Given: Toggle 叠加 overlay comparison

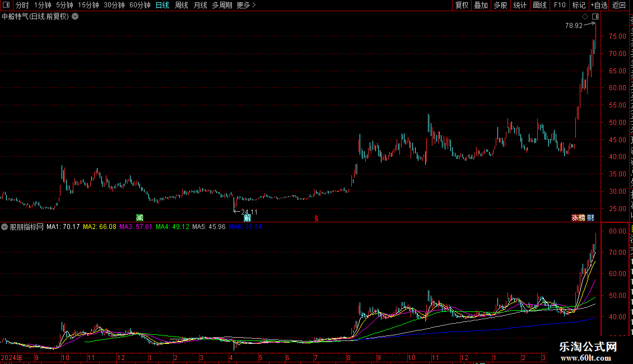Looking at the screenshot, I should click(x=481, y=5).
